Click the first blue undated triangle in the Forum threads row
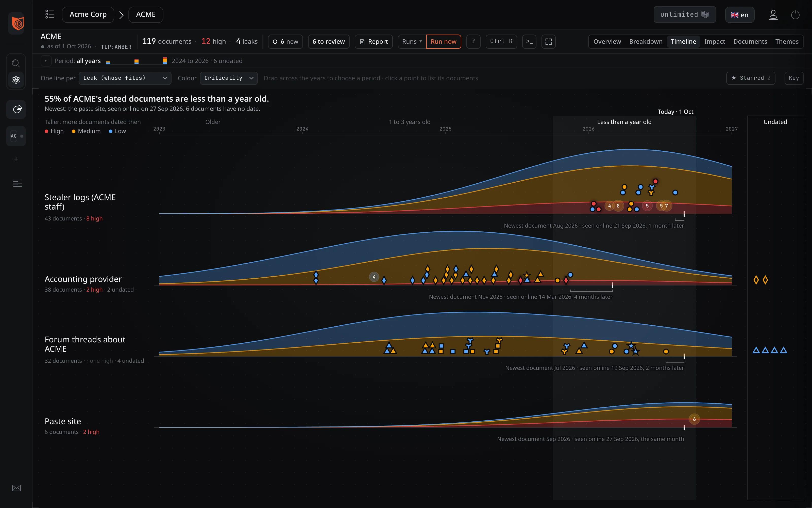812x508 pixels. pos(756,350)
